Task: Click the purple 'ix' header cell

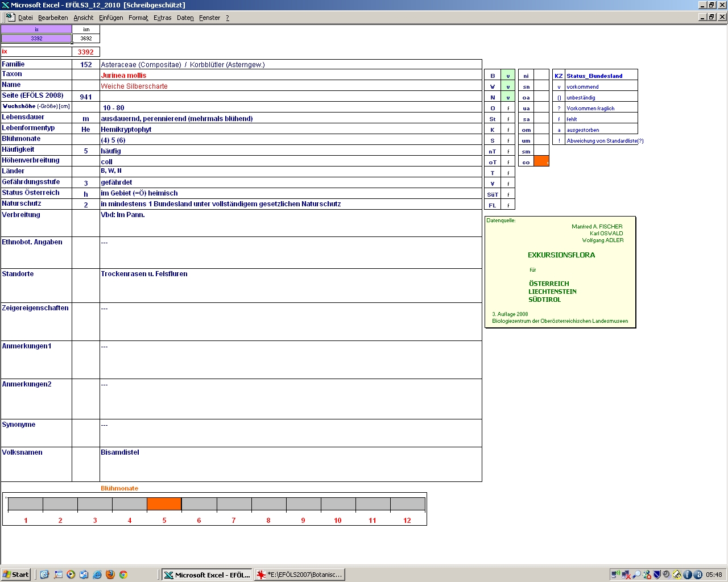Action: (36, 29)
